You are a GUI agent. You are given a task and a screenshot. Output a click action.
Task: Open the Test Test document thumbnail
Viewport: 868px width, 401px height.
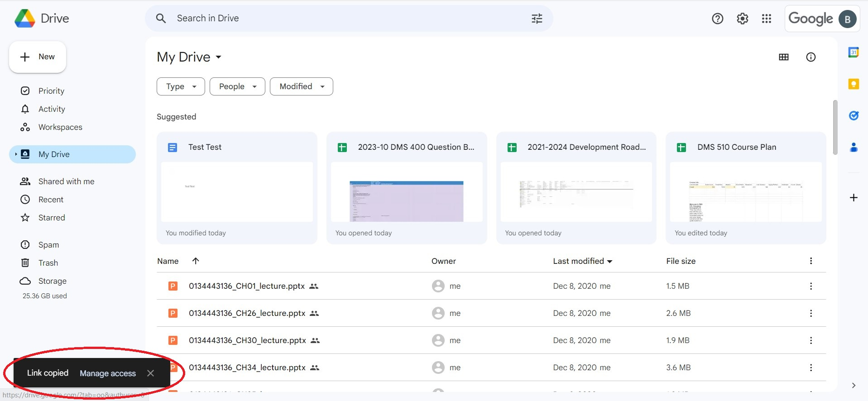tap(237, 192)
